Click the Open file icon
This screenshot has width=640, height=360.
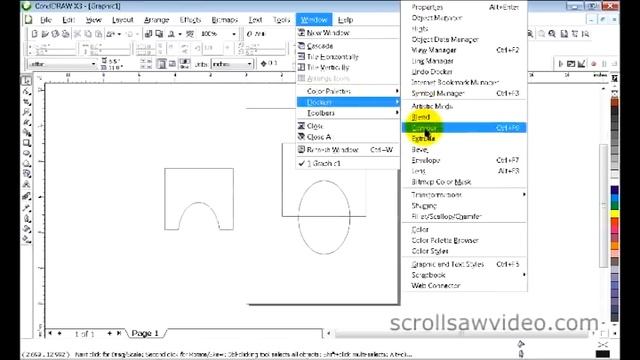pyautogui.click(x=45, y=34)
